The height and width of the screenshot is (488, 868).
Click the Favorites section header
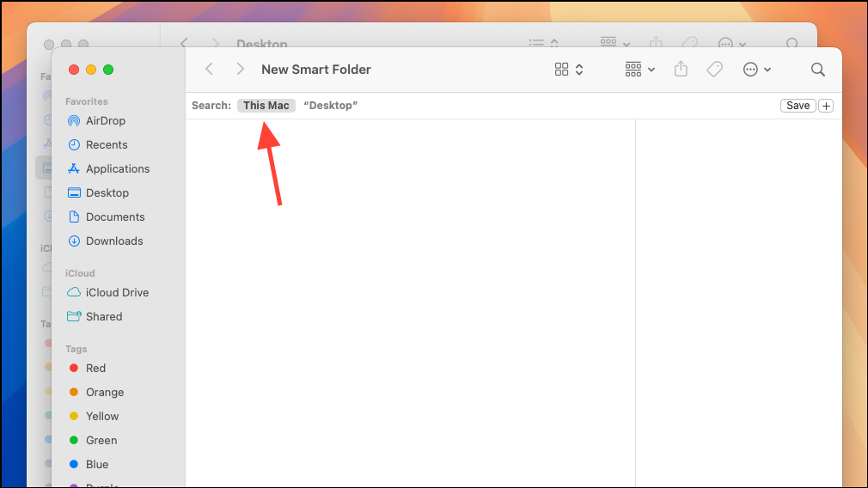pos(86,101)
